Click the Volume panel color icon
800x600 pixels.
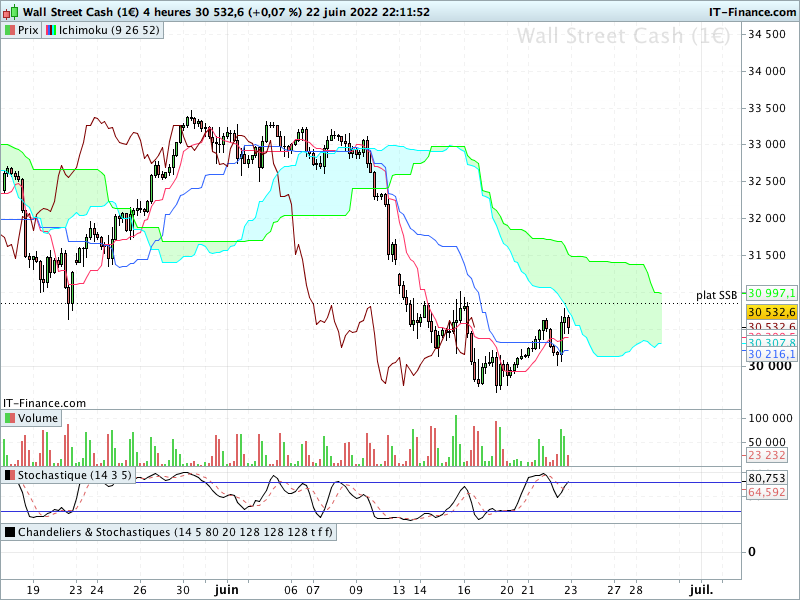coord(10,418)
